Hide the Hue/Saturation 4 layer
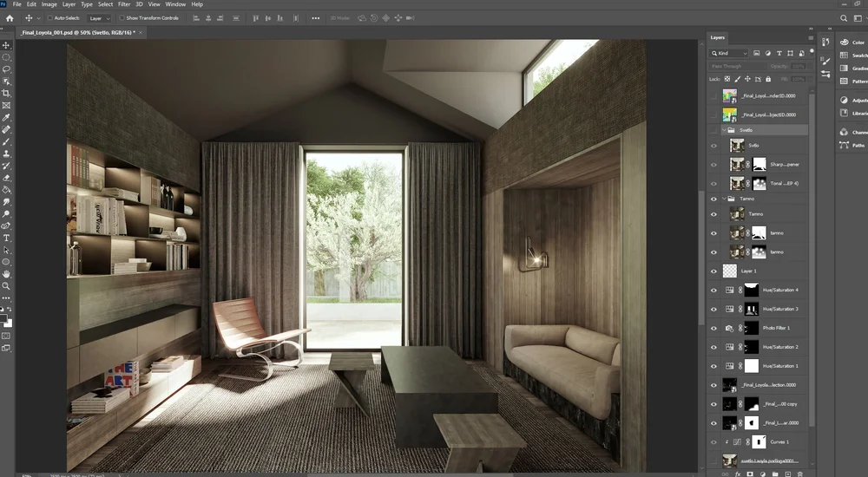The width and height of the screenshot is (868, 477). click(x=713, y=291)
